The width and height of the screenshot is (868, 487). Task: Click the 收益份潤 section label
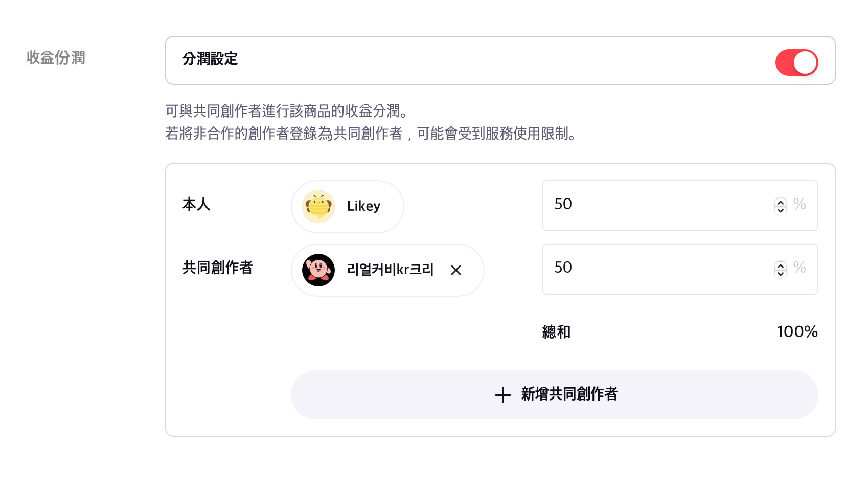pos(56,58)
